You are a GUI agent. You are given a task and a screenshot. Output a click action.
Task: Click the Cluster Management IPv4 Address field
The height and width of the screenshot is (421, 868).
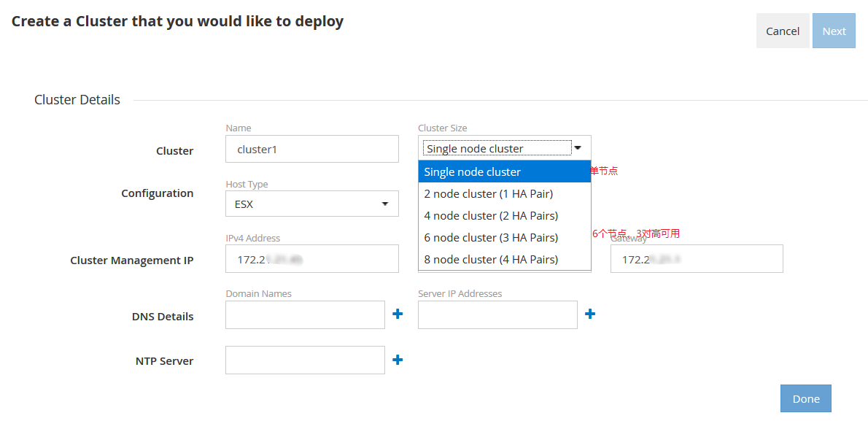click(x=312, y=259)
